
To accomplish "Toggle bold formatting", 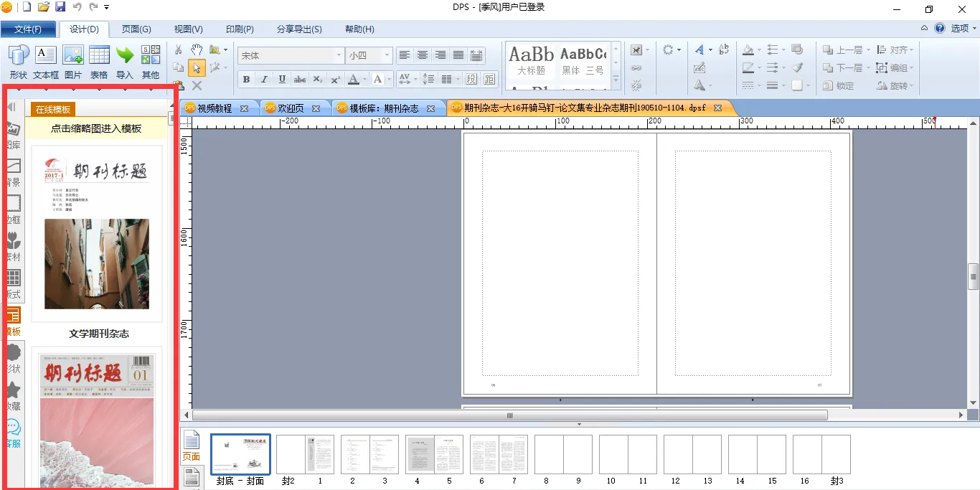I will point(246,79).
